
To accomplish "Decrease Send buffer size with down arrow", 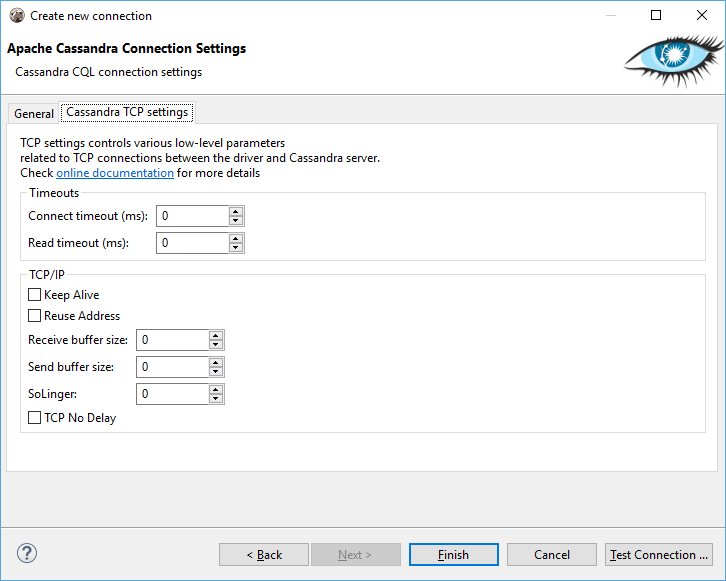I will pyautogui.click(x=216, y=372).
